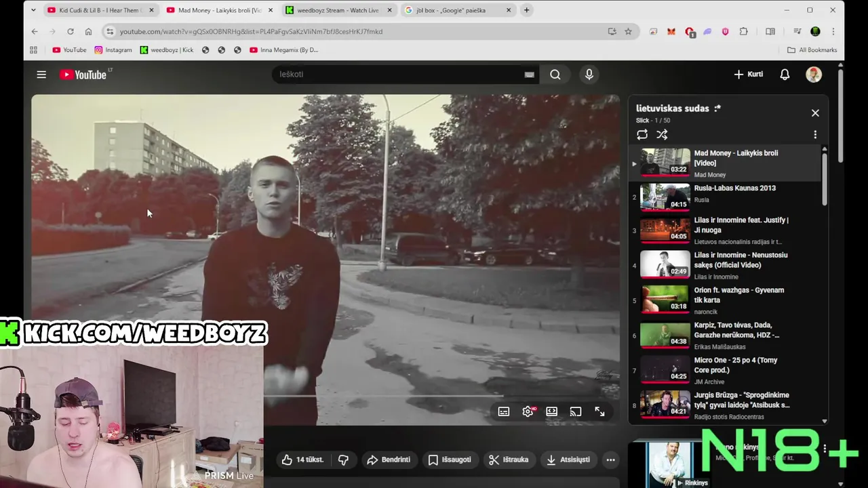Viewport: 868px width, 488px height.
Task: Reload the page
Action: (x=70, y=31)
